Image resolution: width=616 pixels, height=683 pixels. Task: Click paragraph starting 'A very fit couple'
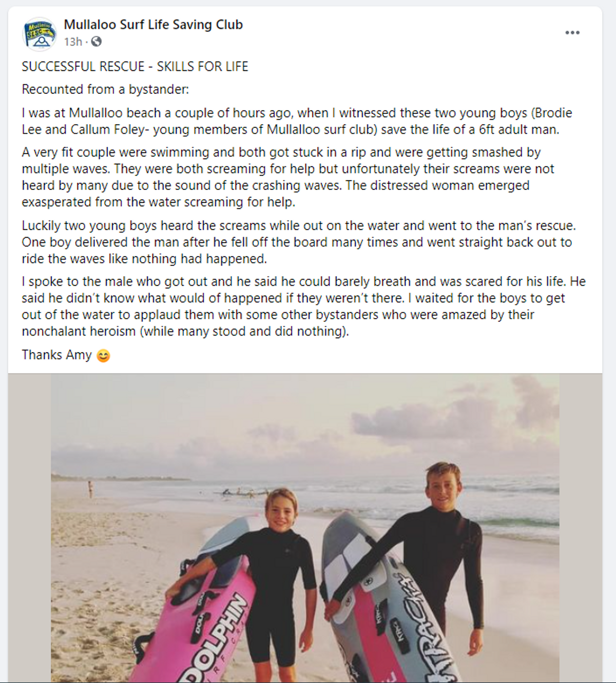287,177
